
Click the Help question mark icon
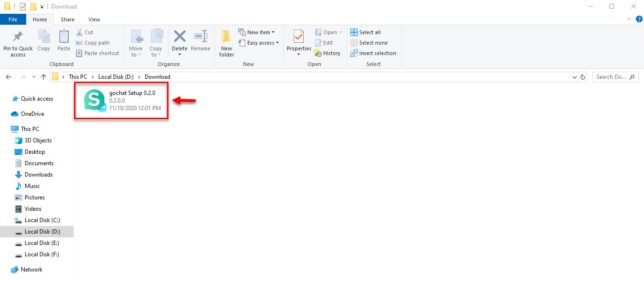tap(639, 19)
